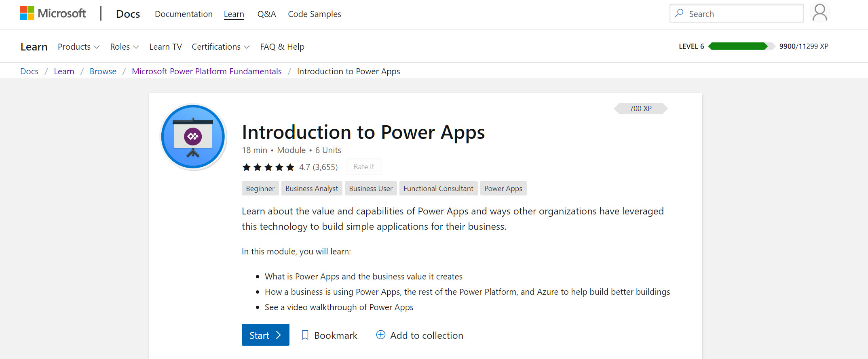Image resolution: width=868 pixels, height=359 pixels.
Task: Click the Microsoft logo
Action: (x=53, y=14)
